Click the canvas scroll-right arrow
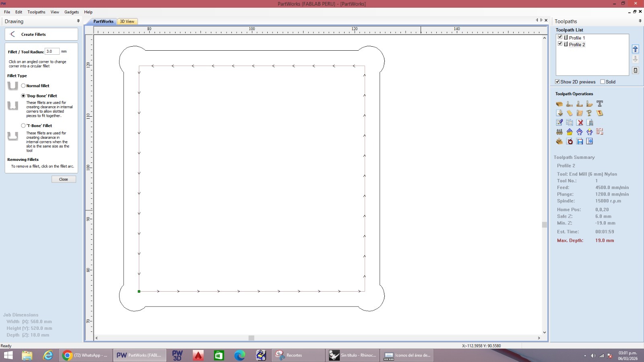This screenshot has width=644, height=362. (x=539, y=338)
